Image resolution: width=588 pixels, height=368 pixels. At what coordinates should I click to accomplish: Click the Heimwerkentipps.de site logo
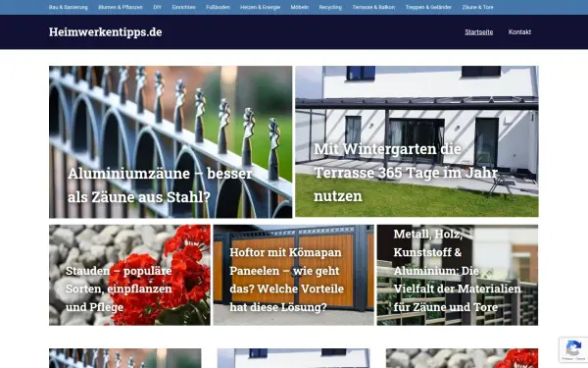tap(106, 32)
